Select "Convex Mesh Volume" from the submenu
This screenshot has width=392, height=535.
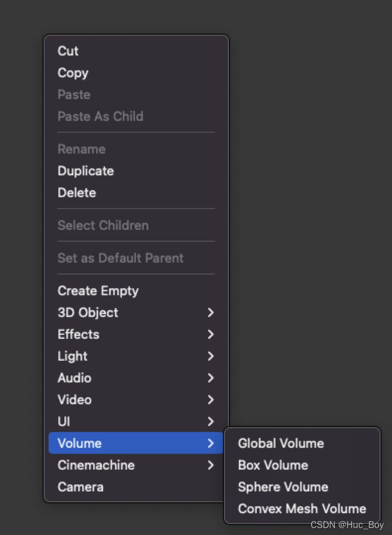(x=302, y=509)
